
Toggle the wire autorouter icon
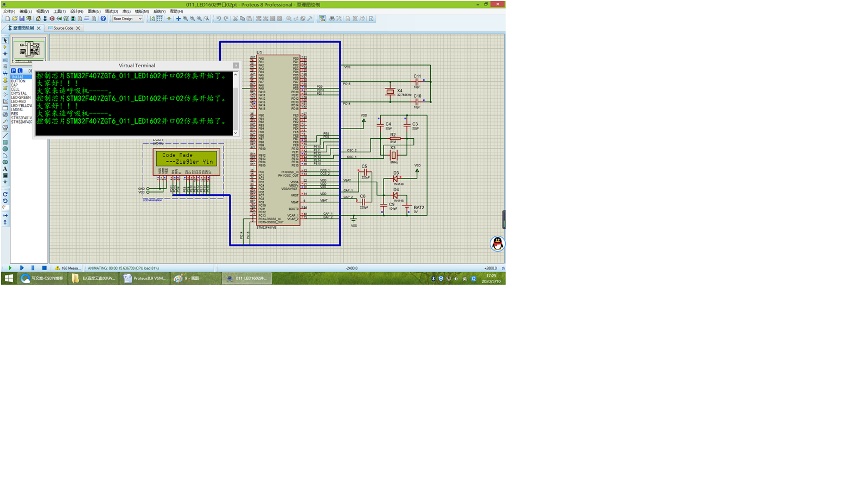tap(322, 18)
